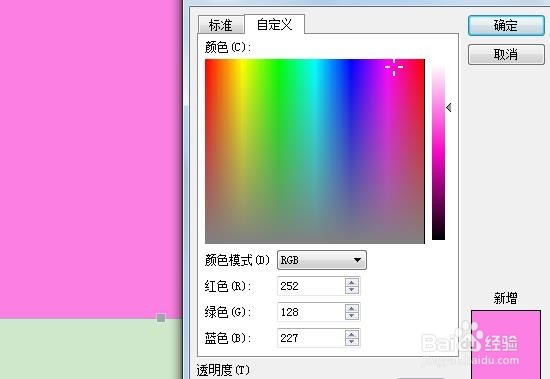Click the 蓝色(B) label

click(x=228, y=338)
